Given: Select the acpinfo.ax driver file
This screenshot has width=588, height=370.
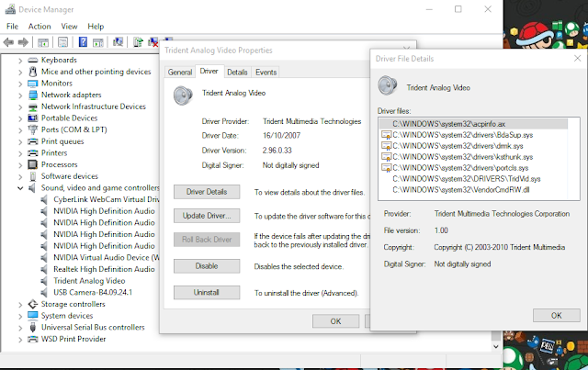Looking at the screenshot, I should (473, 124).
